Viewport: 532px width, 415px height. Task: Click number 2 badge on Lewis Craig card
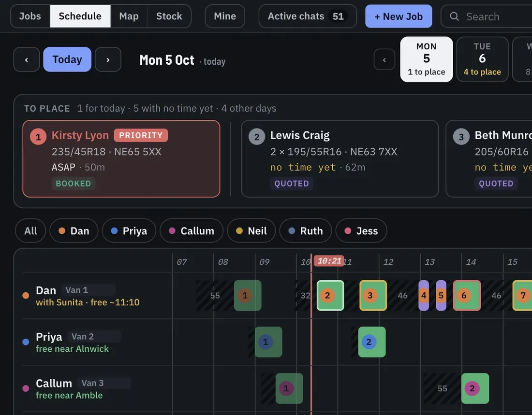(x=257, y=137)
